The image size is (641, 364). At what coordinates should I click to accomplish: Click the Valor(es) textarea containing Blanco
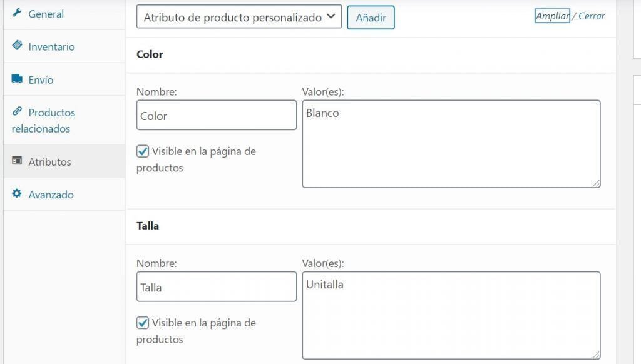click(451, 144)
